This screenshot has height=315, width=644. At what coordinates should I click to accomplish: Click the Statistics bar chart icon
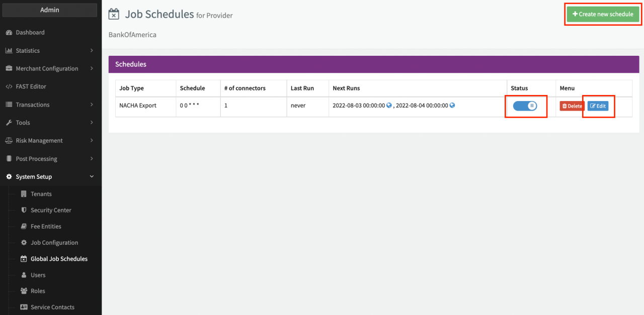point(9,51)
